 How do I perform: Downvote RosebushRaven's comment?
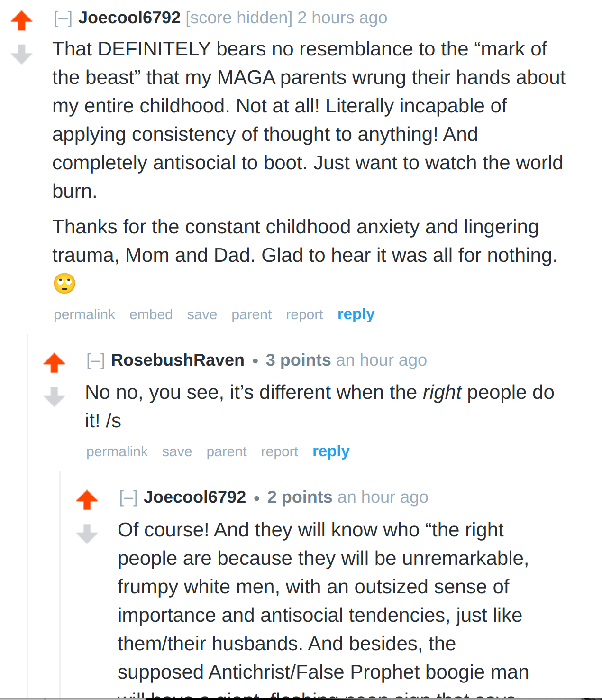click(54, 397)
